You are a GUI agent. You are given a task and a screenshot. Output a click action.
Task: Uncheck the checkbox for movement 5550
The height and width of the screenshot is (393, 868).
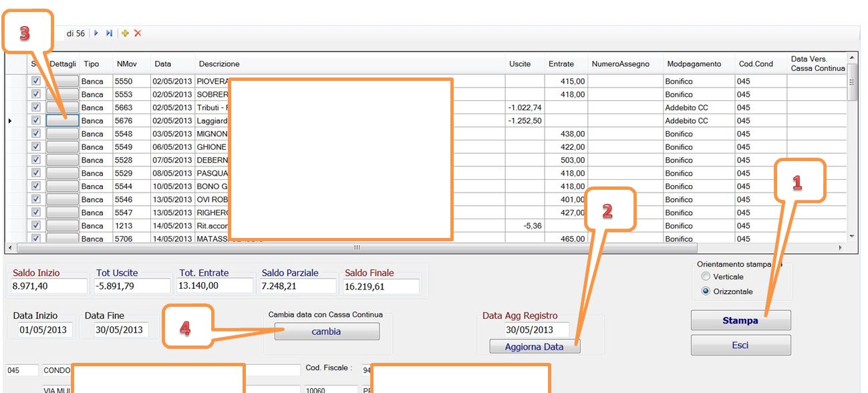point(36,81)
